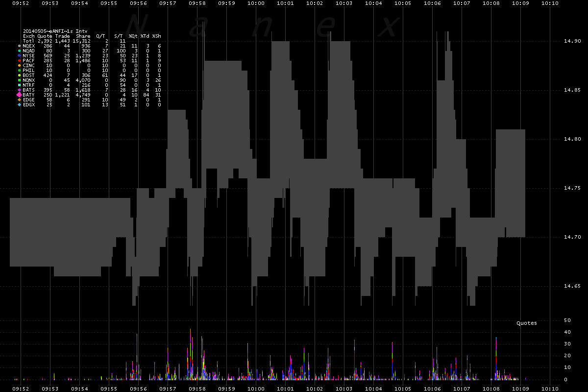Click the Quotes label above the volume axis
Image resolution: width=588 pixels, height=392 pixels.
(x=527, y=323)
